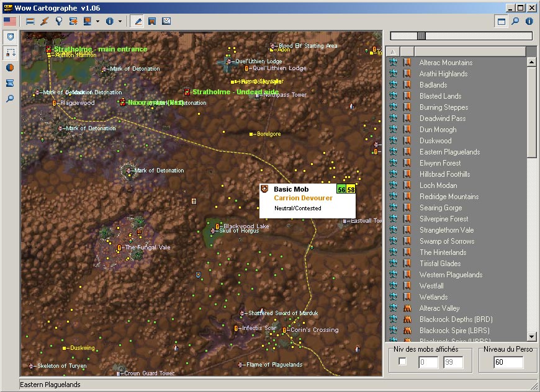Click the export arrow toolbar icon
This screenshot has width=540, height=392.
[73, 21]
